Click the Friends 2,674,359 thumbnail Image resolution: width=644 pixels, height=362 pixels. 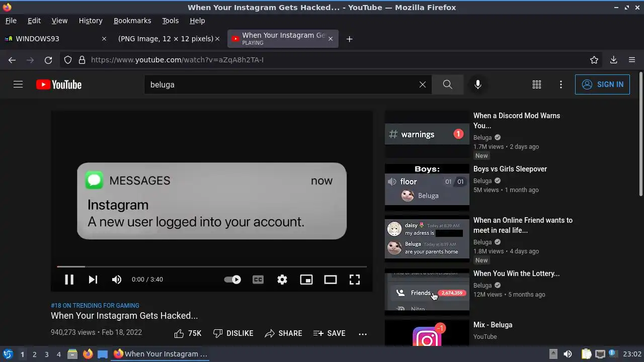(427, 292)
